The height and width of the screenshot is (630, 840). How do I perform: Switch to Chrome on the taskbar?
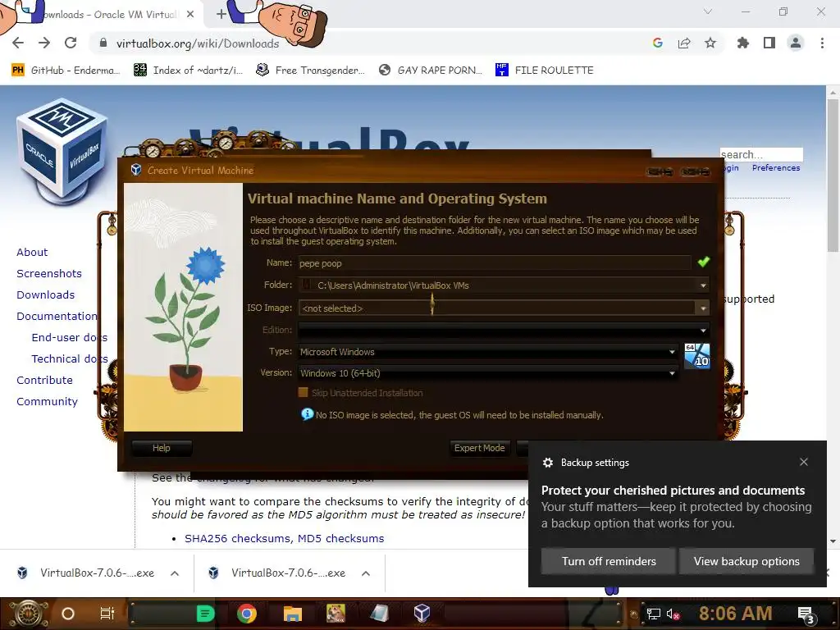click(247, 614)
